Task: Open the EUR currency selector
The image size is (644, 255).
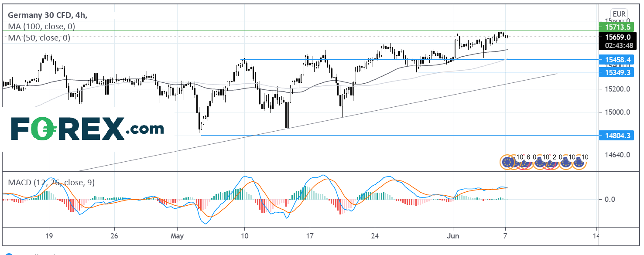Action: [619, 14]
